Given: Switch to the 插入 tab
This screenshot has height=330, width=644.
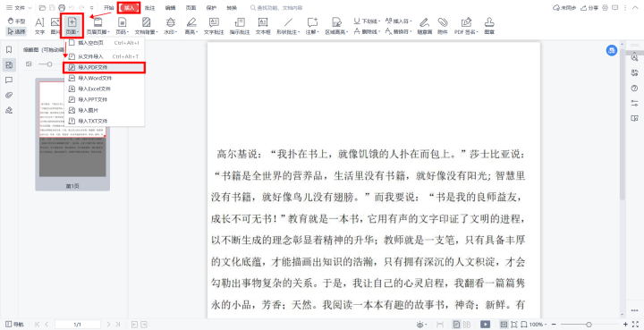Looking at the screenshot, I should click(x=129, y=8).
